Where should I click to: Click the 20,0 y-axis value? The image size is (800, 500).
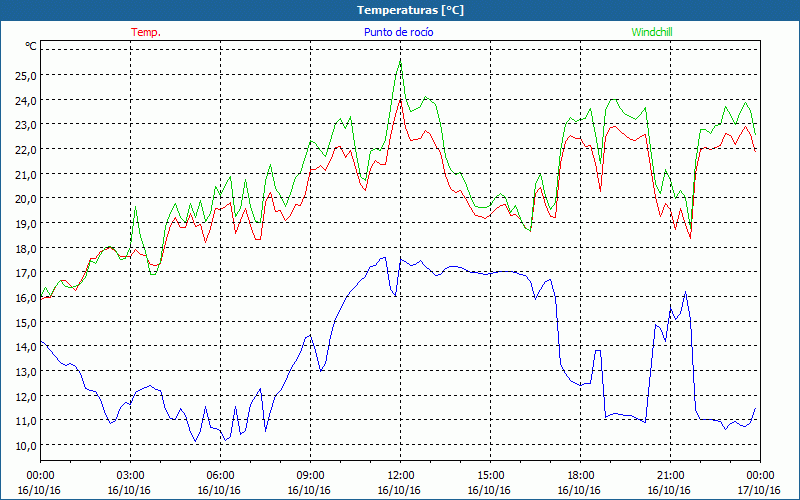pyautogui.click(x=26, y=199)
